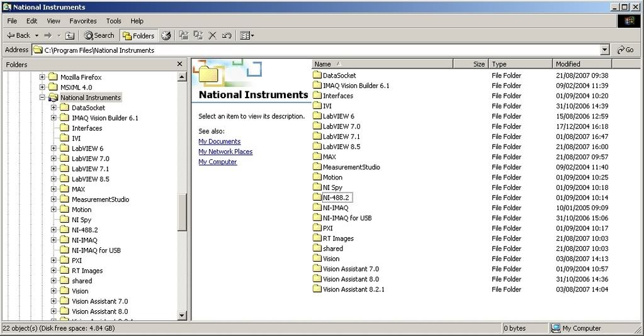Select IMAQ Vision Builder 6.1 folder icon in list
Screen dimensions: 644x336
point(317,85)
